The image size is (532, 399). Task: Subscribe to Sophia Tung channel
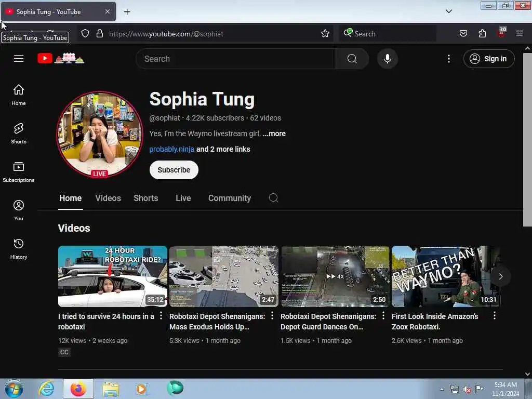[174, 170]
